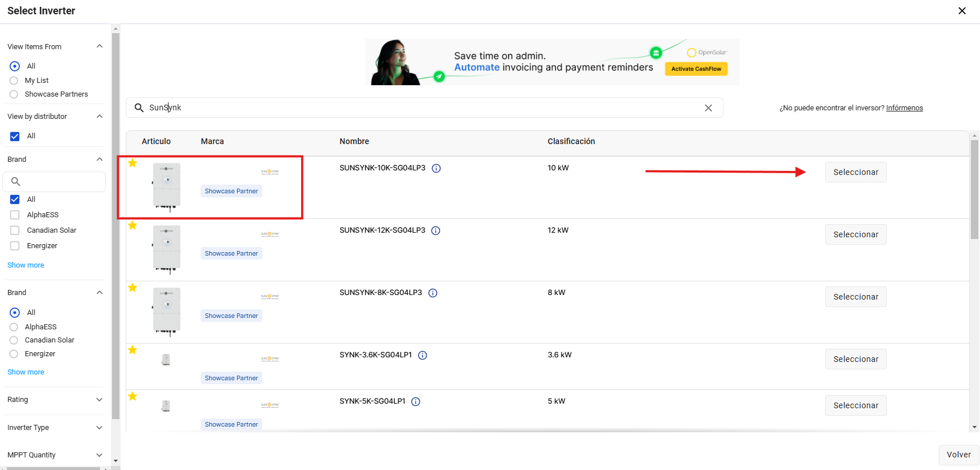The image size is (980, 470).
Task: Click the Sunsynk brand logo in the 8K row
Action: [270, 296]
